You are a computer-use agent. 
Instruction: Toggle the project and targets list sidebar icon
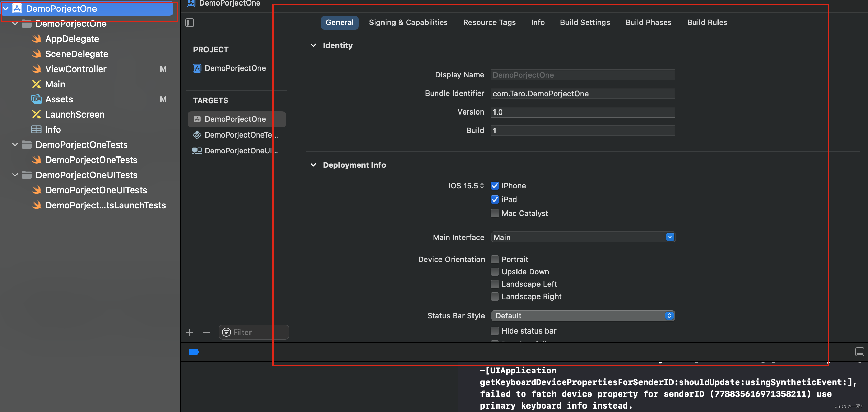click(x=190, y=23)
